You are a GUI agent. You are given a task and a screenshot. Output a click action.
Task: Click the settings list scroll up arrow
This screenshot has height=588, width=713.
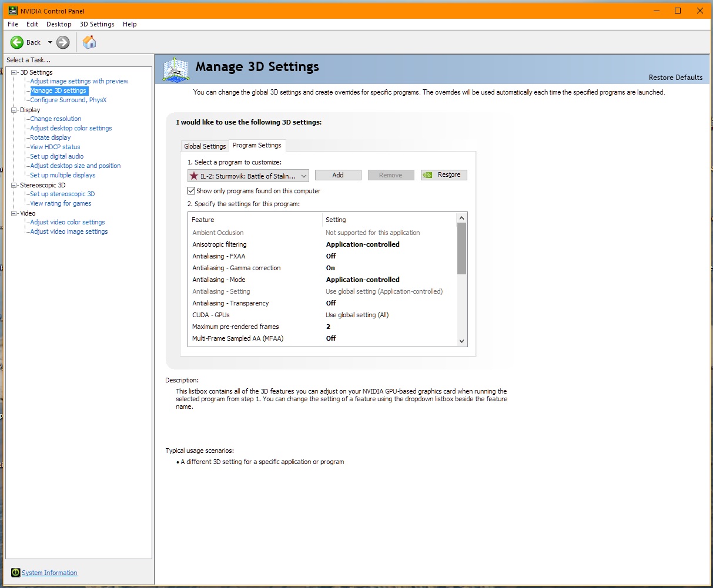click(461, 217)
